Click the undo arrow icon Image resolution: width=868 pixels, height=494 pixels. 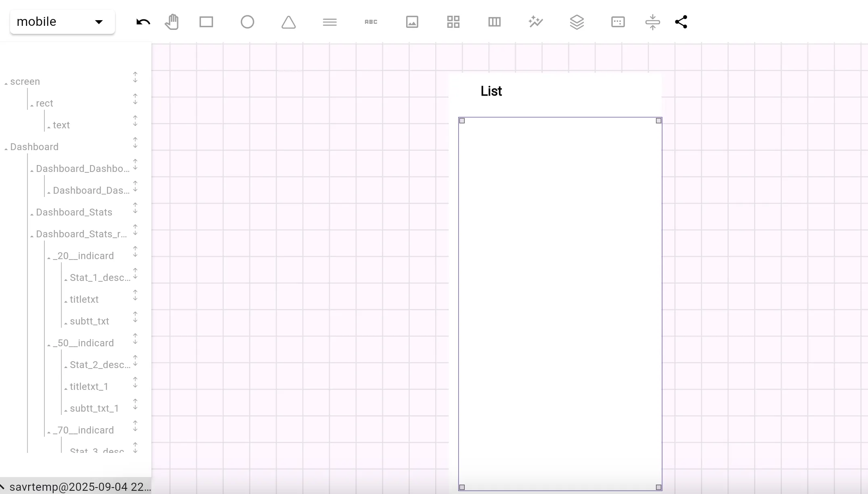click(x=143, y=22)
